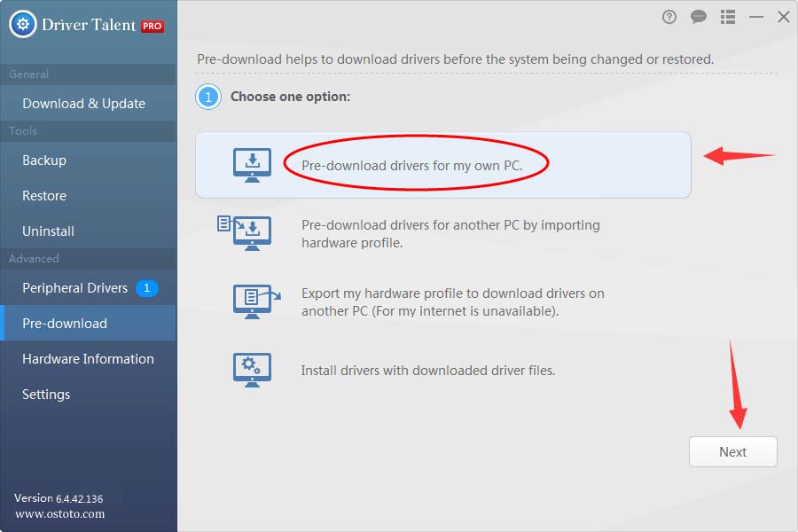
Task: Click the Peripheral Drivers notification badge
Action: click(x=146, y=288)
